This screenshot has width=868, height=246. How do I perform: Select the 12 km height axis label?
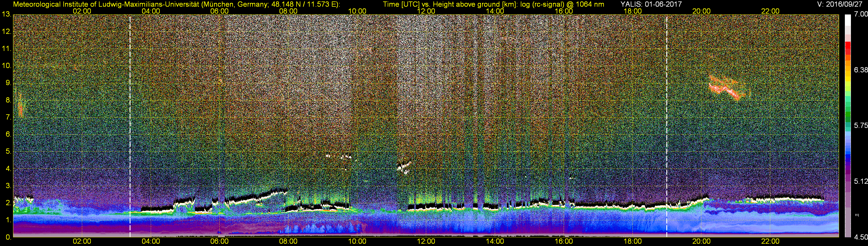[x=6, y=32]
